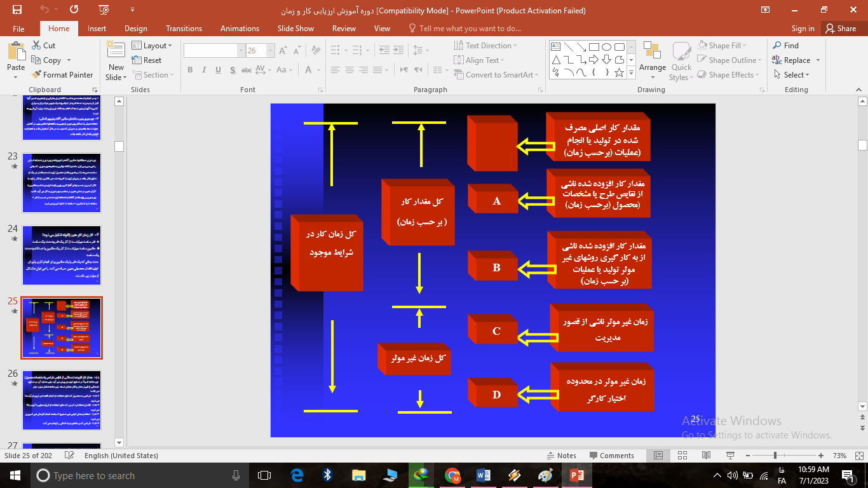The width and height of the screenshot is (868, 488).
Task: Toggle Italic text formatting
Action: tap(204, 70)
